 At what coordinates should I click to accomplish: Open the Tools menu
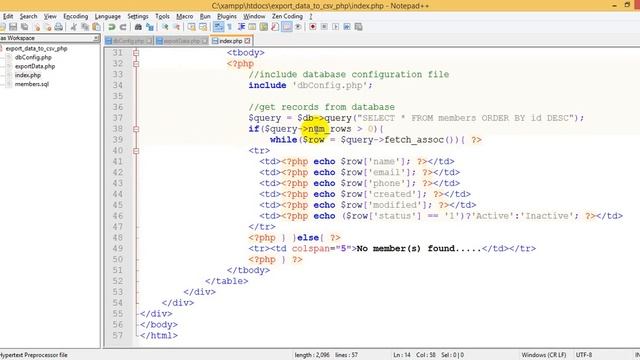(162, 16)
